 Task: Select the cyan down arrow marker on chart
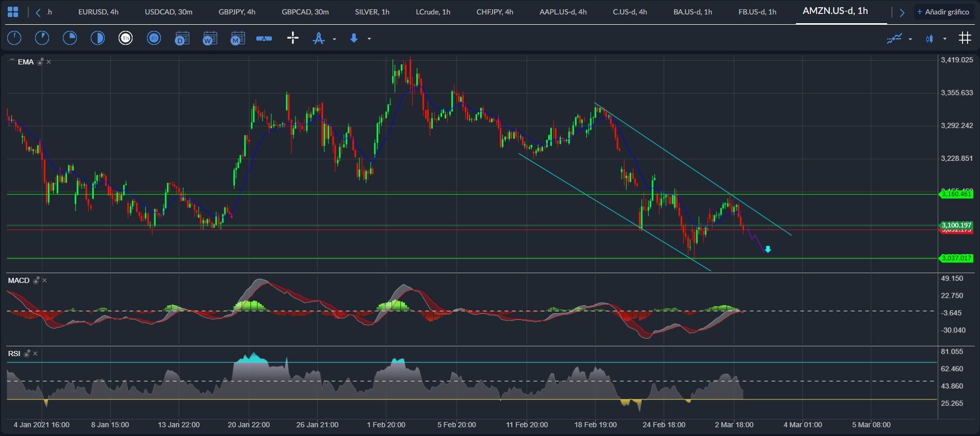767,249
